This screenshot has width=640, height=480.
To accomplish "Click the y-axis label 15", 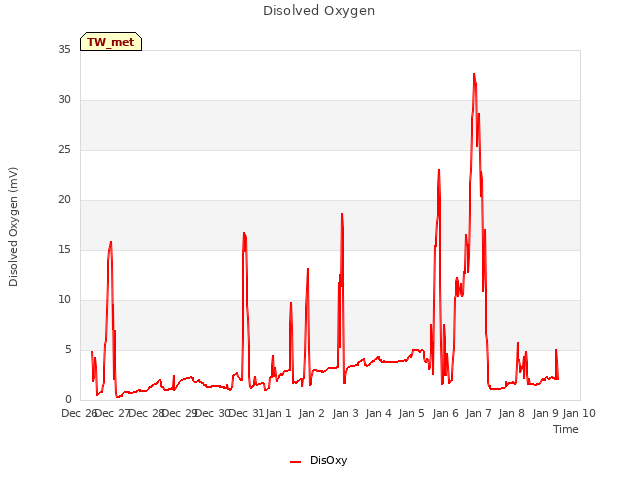I will click(64, 249).
